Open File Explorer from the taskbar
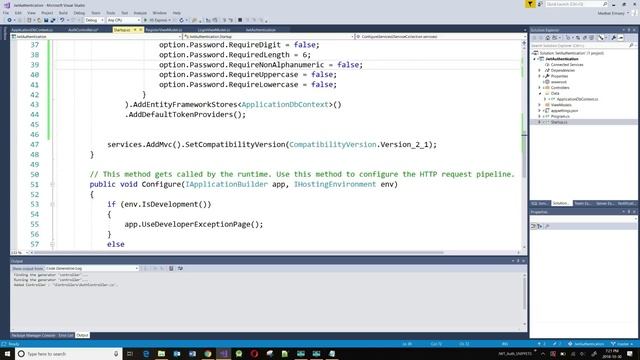 tap(161, 353)
